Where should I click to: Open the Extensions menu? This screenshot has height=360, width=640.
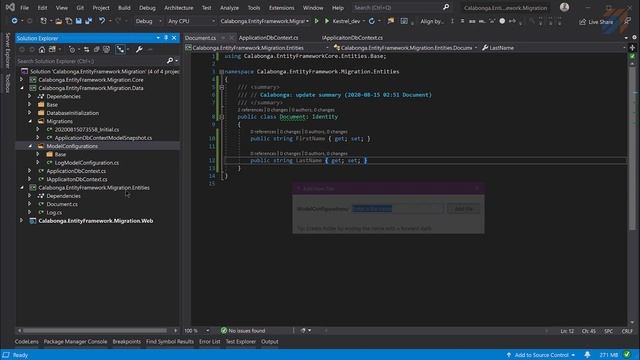click(x=281, y=8)
